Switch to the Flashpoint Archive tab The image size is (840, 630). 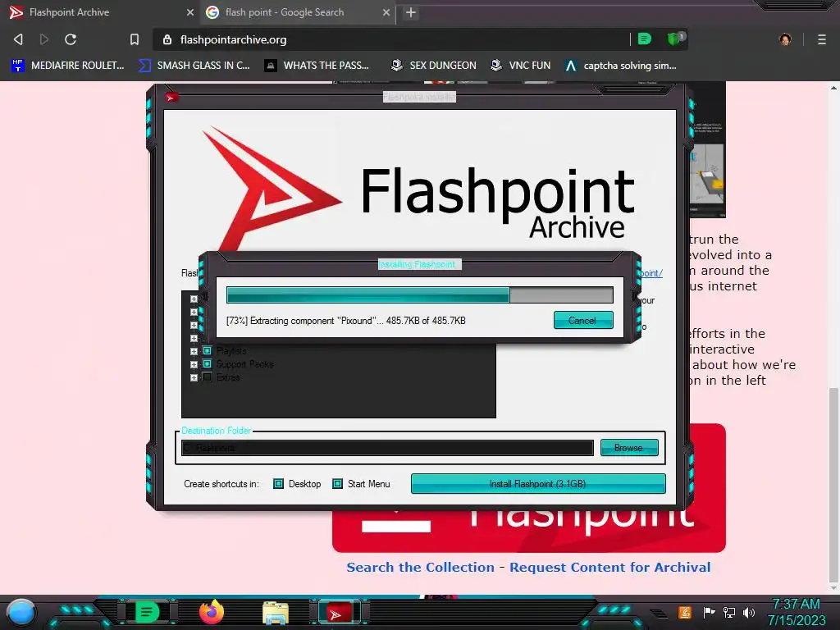tap(102, 12)
